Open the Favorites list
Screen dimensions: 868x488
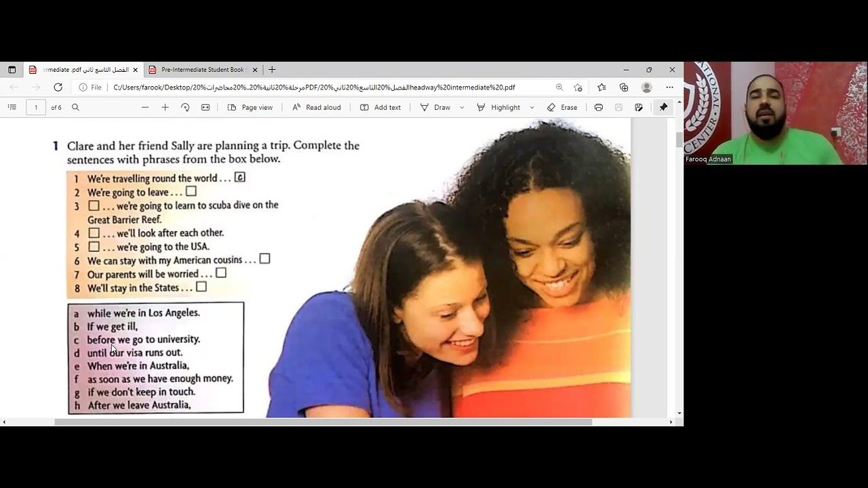[601, 87]
